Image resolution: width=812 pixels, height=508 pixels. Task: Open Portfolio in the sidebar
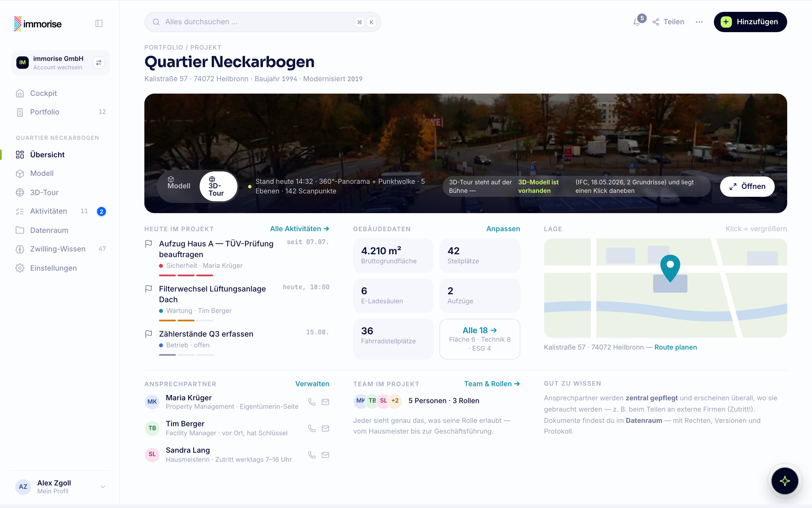pos(60,112)
